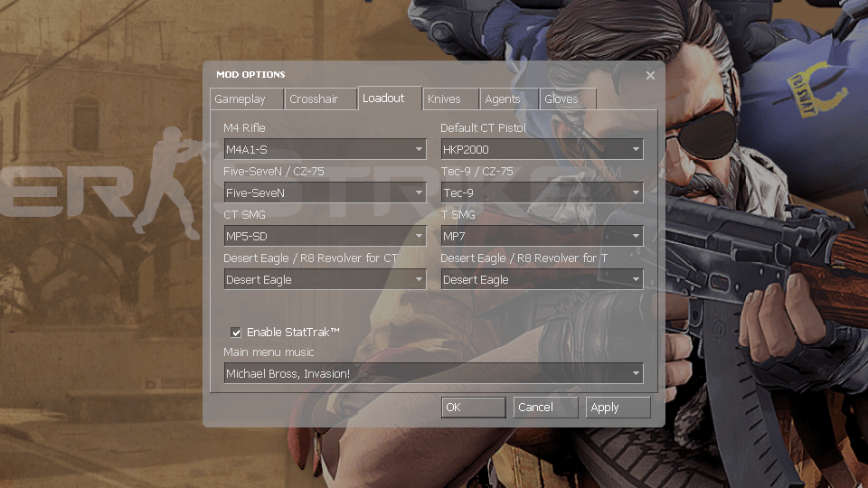Open Desert Eagle / R8 Revolver for T dropdown

(542, 279)
